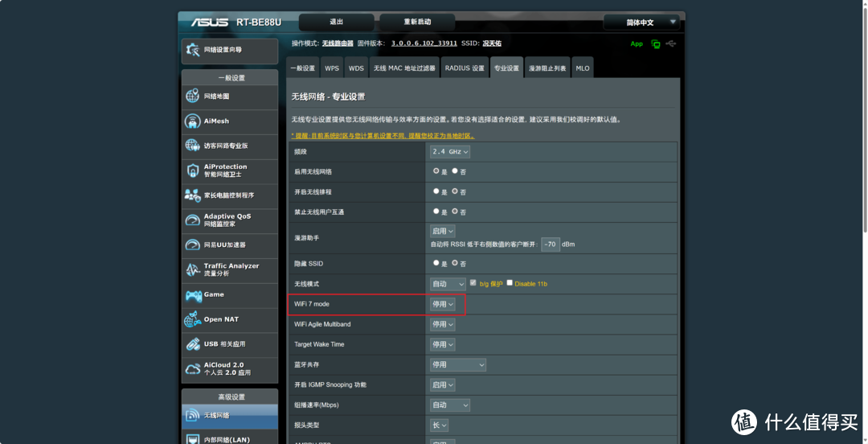The image size is (868, 444).
Task: Select 否 for 开启无线排程
Action: 455,191
